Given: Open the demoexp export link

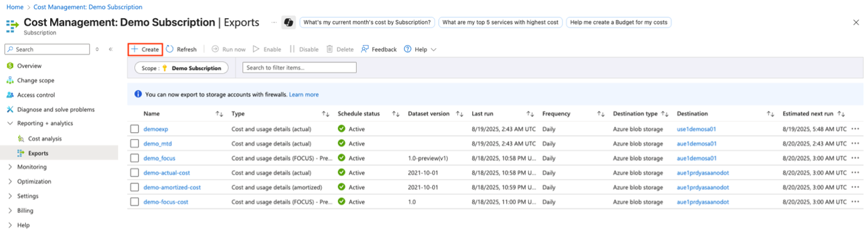Looking at the screenshot, I should (156, 129).
